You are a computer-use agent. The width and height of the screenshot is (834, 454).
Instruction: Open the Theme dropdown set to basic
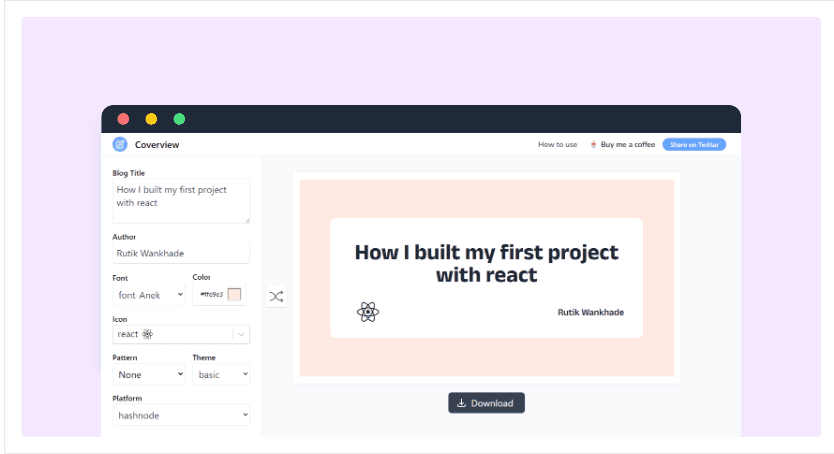220,374
